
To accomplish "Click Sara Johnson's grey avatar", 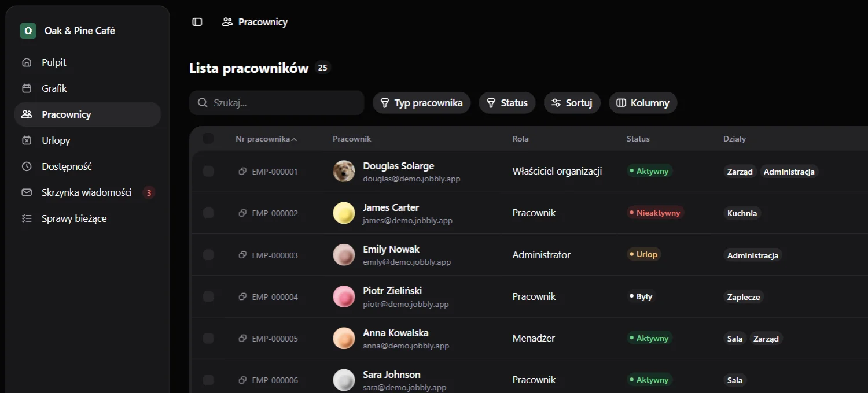I will (x=344, y=380).
